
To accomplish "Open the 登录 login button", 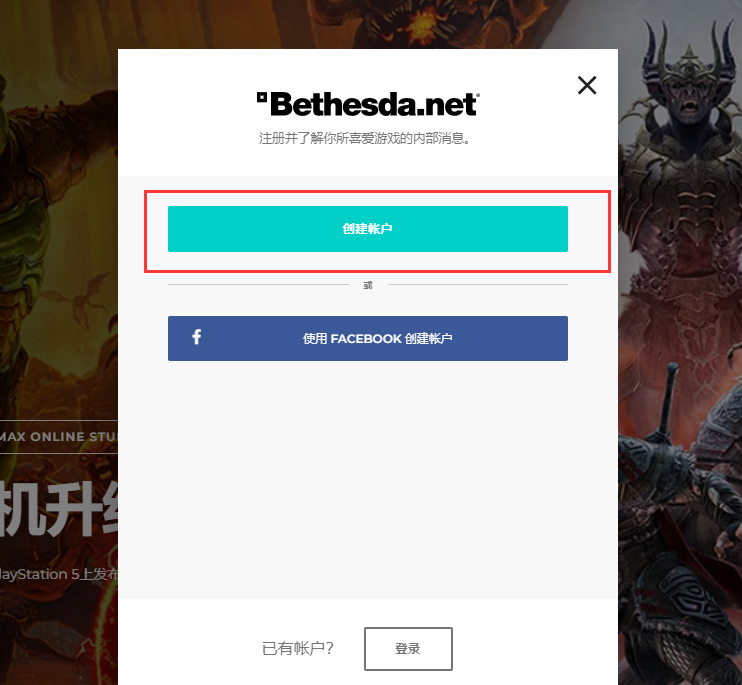I will pyautogui.click(x=408, y=649).
